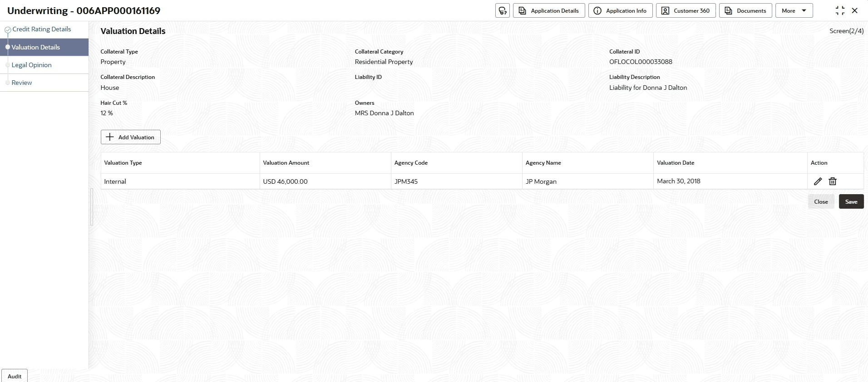Click Add Valuation button
This screenshot has height=382, width=868.
(131, 137)
